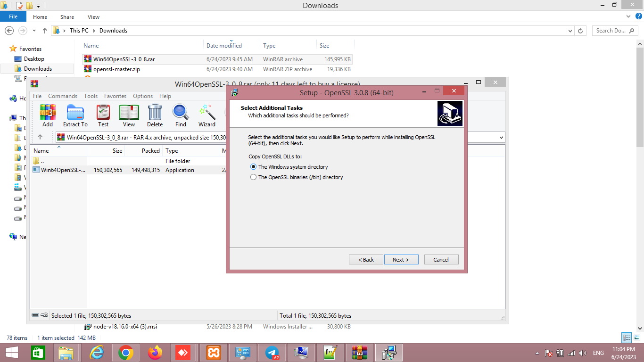Launch the Wizard tool in WinRAR
The width and height of the screenshot is (644, 362).
click(207, 115)
